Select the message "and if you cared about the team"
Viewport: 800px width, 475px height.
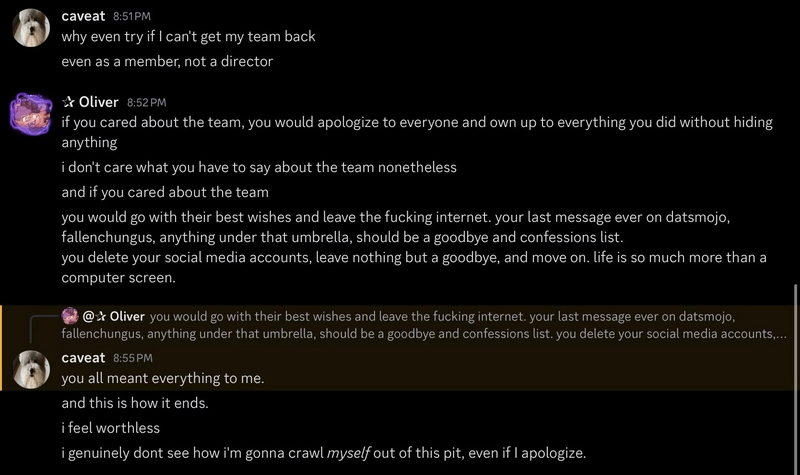(165, 192)
